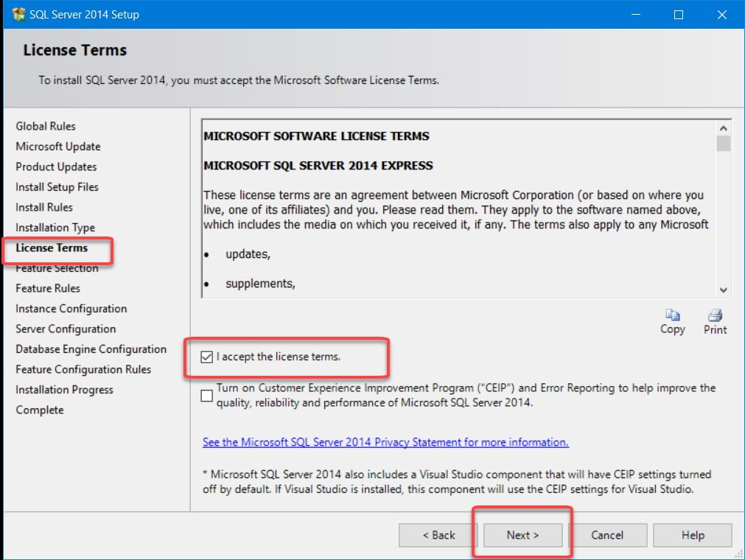Uncheck 'I accept the license terms' checkbox
Viewport: 745px width, 560px height.
pos(206,357)
